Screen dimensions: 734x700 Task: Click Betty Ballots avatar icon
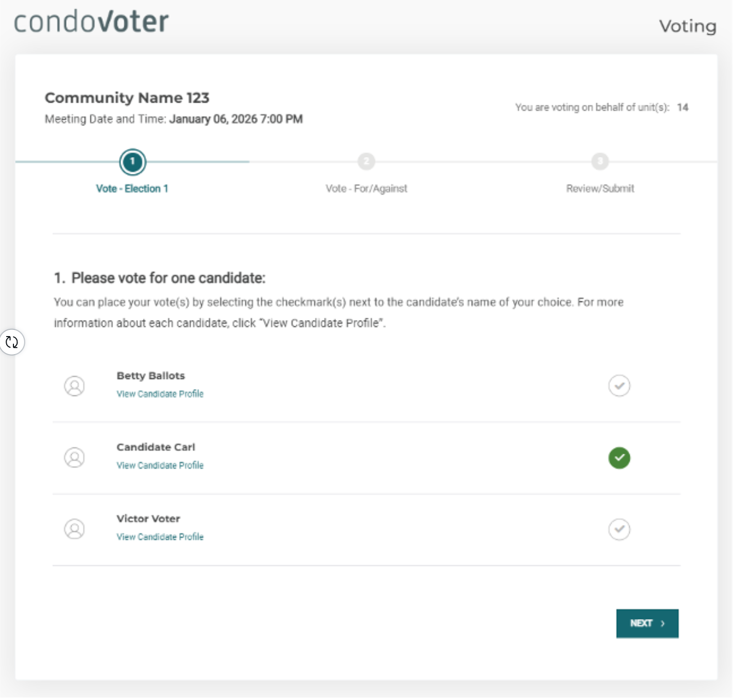coord(74,386)
